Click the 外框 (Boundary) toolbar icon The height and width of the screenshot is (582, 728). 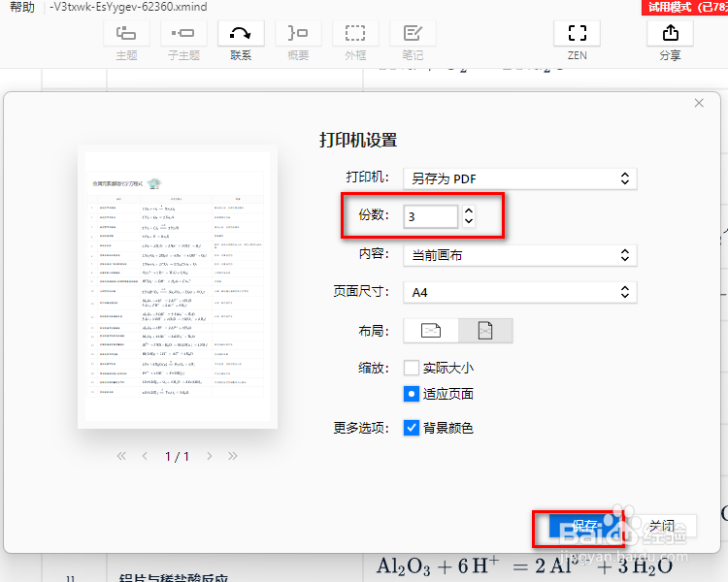click(x=355, y=33)
